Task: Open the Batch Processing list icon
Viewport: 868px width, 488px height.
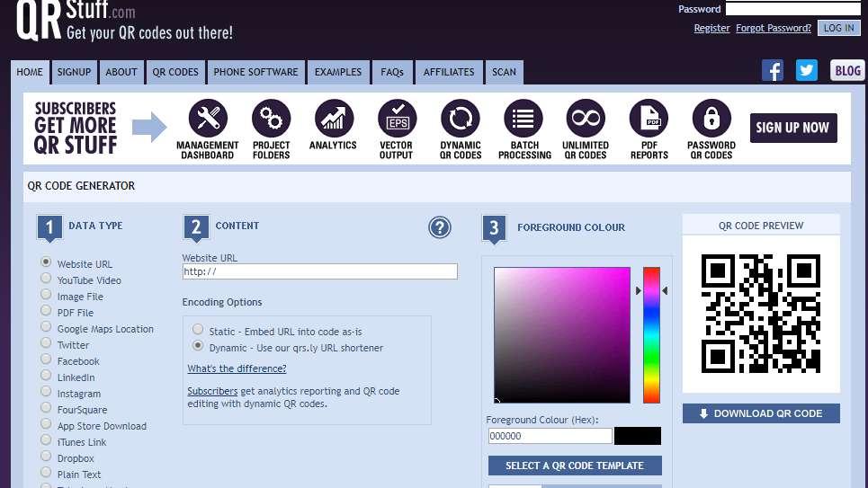Action: pyautogui.click(x=523, y=118)
